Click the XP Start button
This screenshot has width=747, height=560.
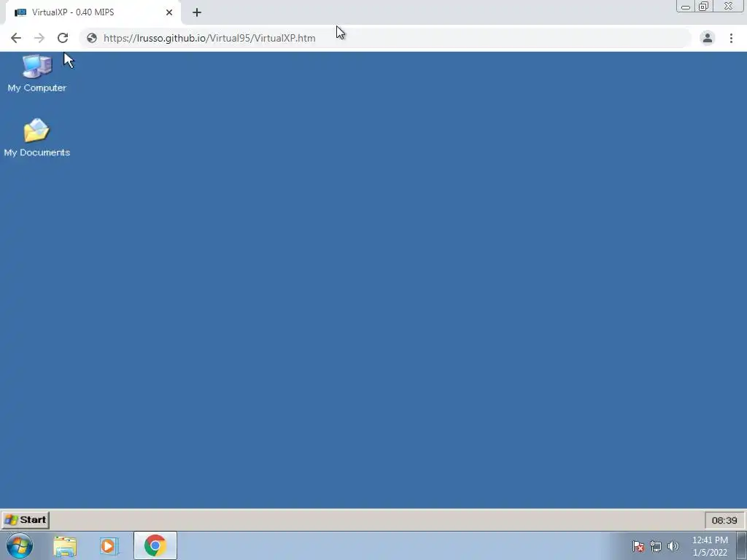point(26,520)
